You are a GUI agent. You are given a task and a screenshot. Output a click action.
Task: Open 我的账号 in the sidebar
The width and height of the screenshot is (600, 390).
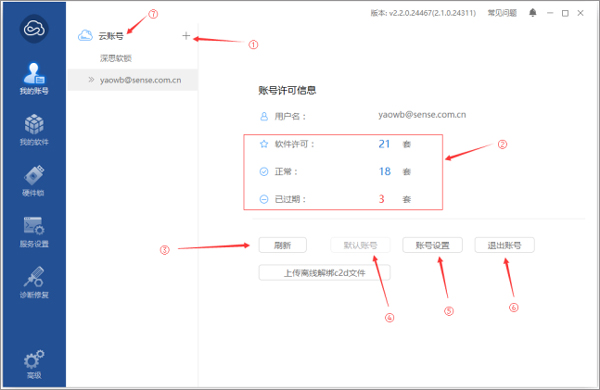pos(34,79)
